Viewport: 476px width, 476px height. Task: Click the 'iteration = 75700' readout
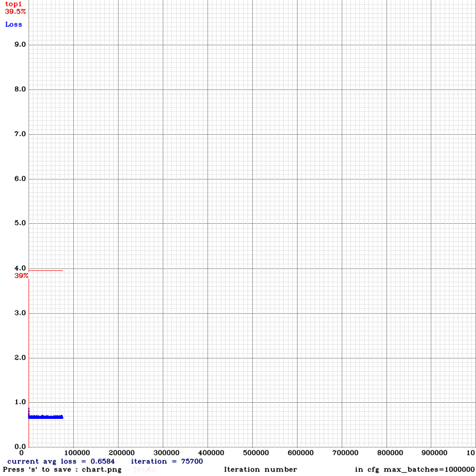[167, 461]
